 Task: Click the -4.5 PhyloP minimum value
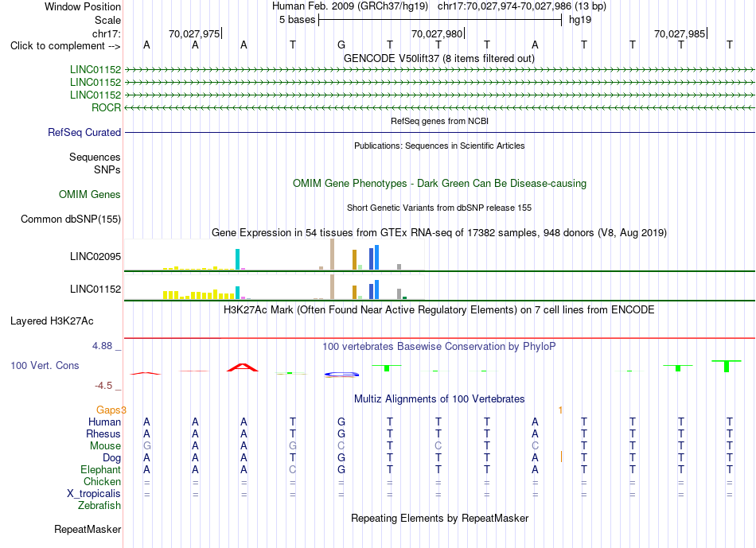(103, 386)
